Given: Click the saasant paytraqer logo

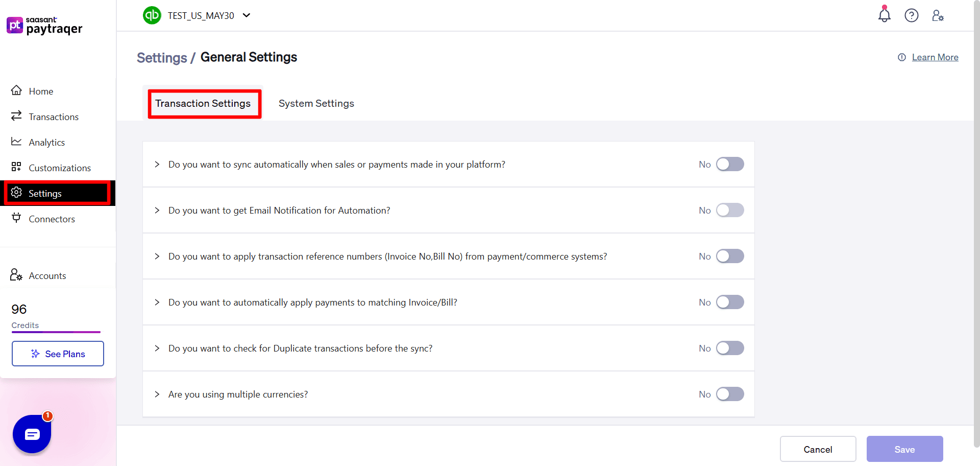Looking at the screenshot, I should 44,26.
